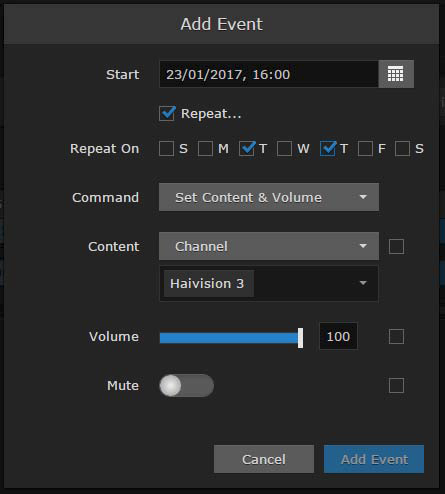Tick the checkbox beside Mute row

point(396,386)
